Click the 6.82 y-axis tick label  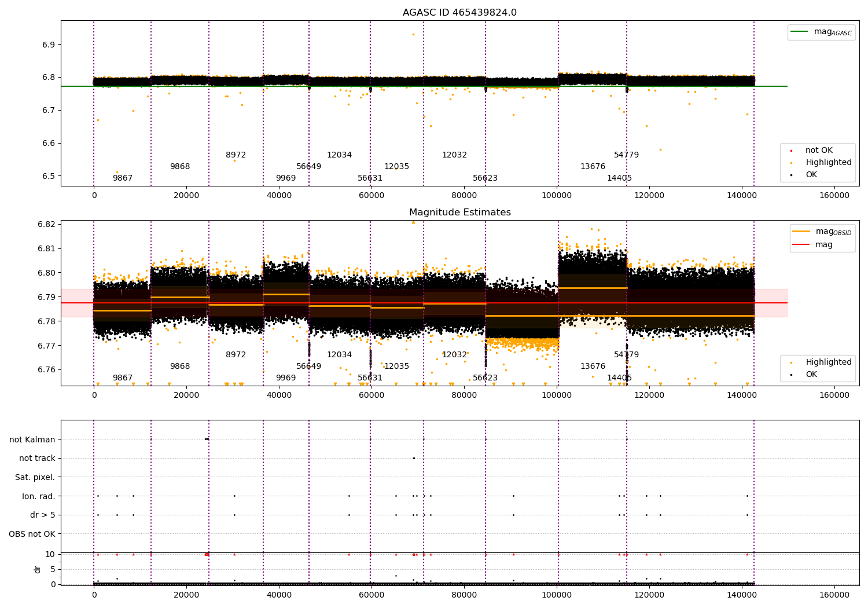[x=47, y=225]
